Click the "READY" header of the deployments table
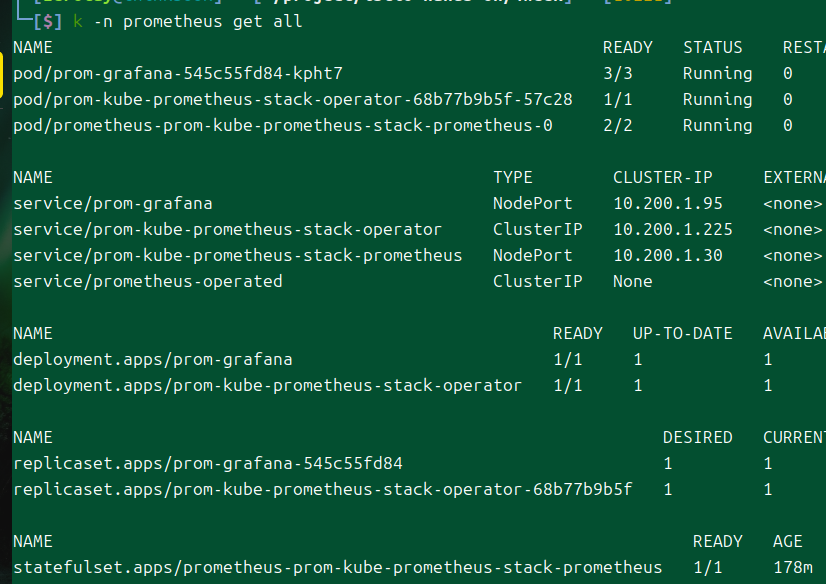This screenshot has height=584, width=826. tap(578, 333)
